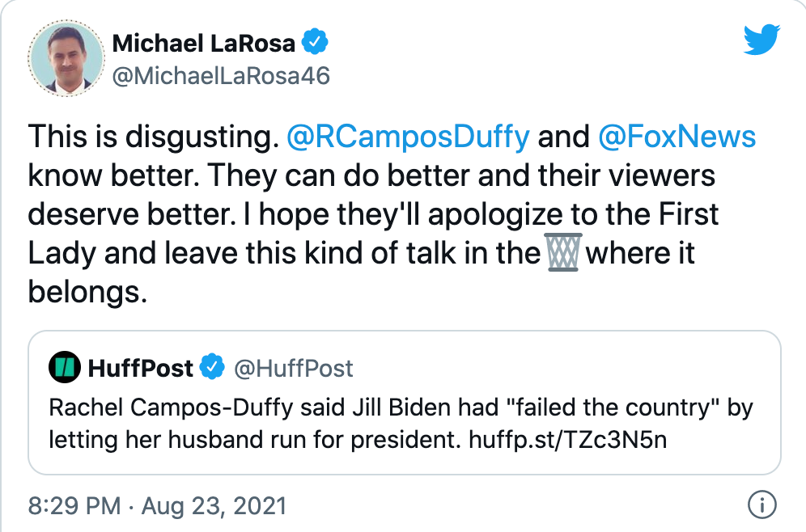Open the @RCamposDuffy mention
The height and width of the screenshot is (532, 806).
tap(408, 137)
